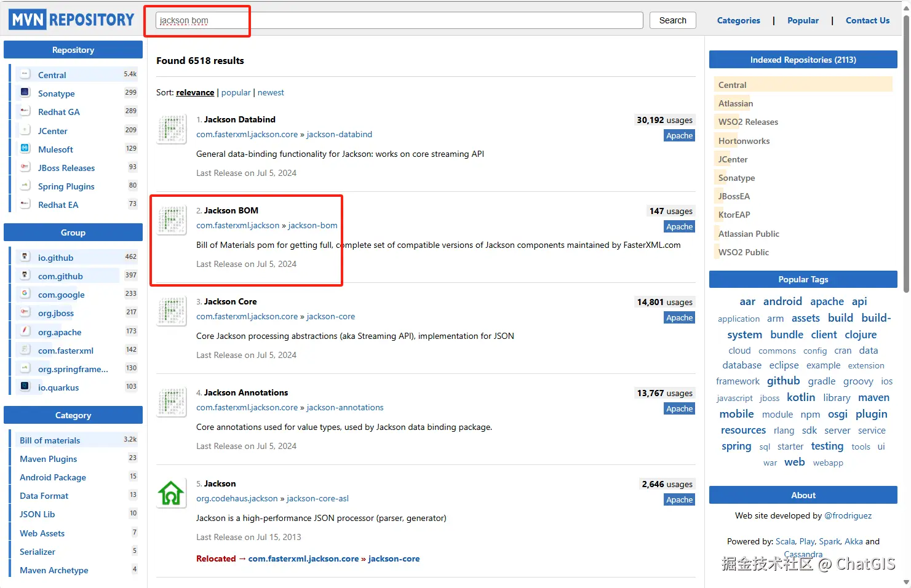
Task: Click the com.google group icon
Action: click(25, 294)
